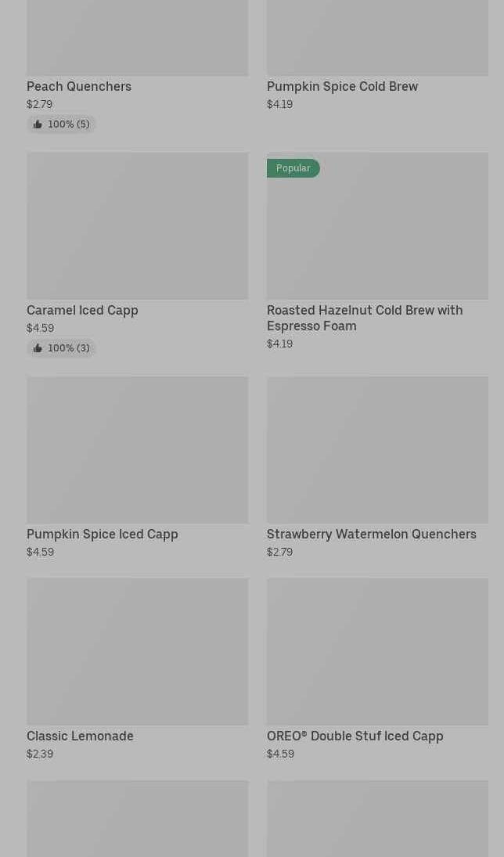Image resolution: width=504 pixels, height=857 pixels.
Task: Click the Popular badge on Roasted Hazelnut item
Action: tap(293, 168)
